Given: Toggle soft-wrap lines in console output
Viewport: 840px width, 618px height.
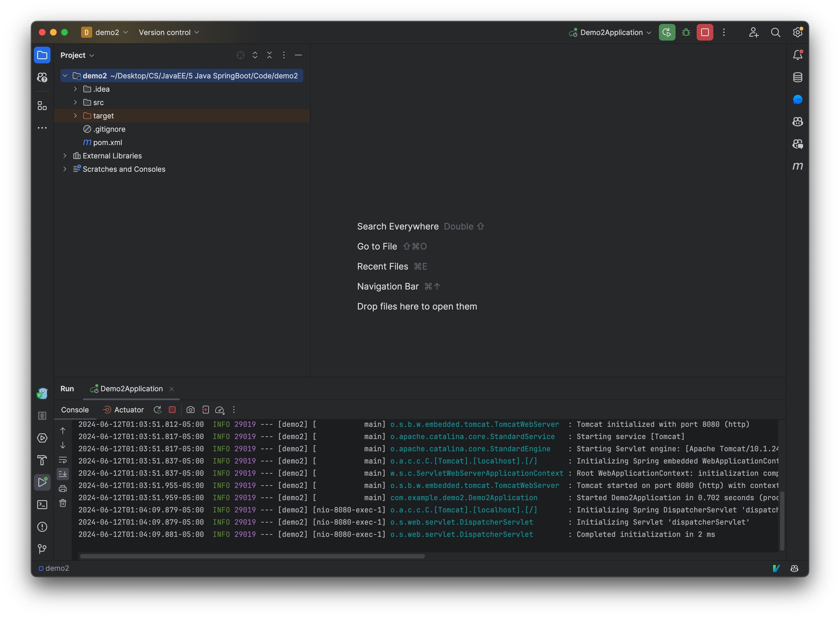Looking at the screenshot, I should pos(62,461).
